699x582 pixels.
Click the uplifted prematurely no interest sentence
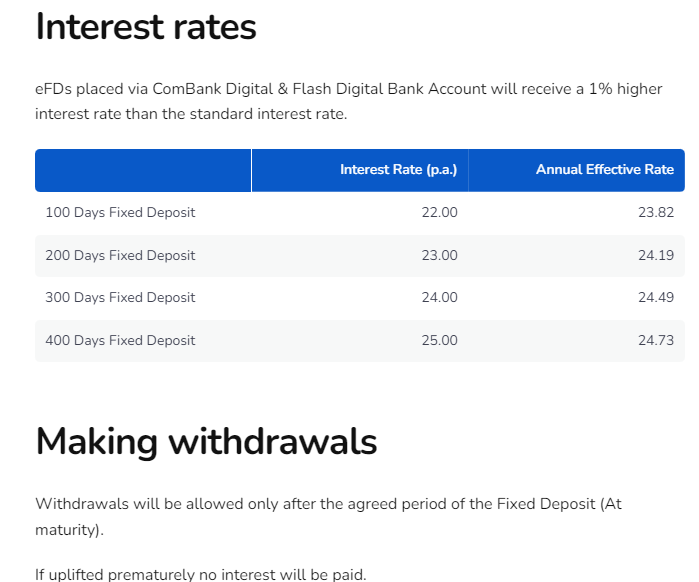tap(201, 574)
